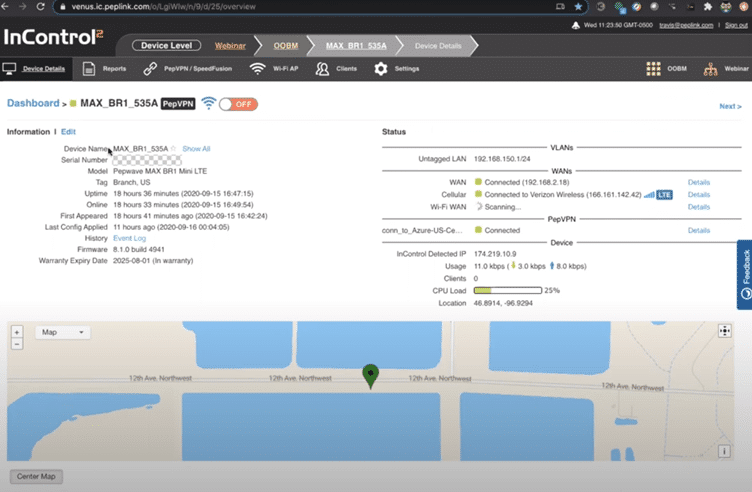This screenshot has width=752, height=492.
Task: Open the Map type dropdown
Action: 62,332
